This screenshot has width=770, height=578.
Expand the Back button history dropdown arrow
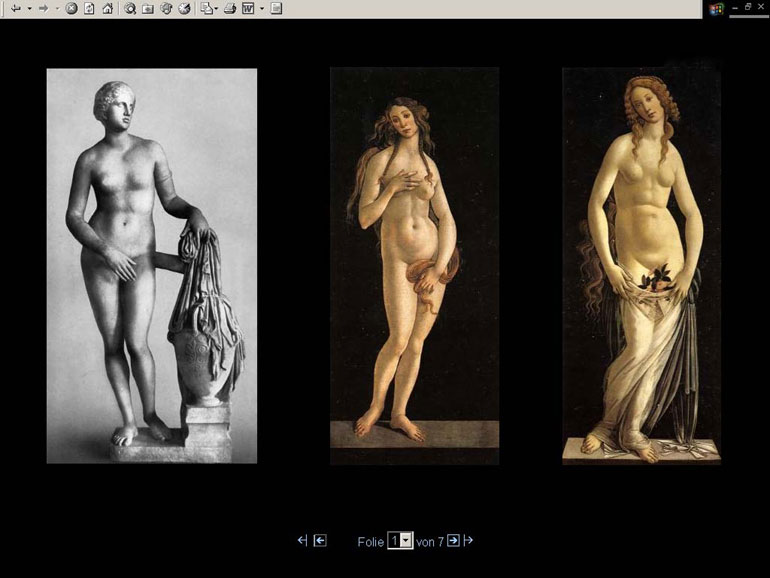pyautogui.click(x=28, y=8)
